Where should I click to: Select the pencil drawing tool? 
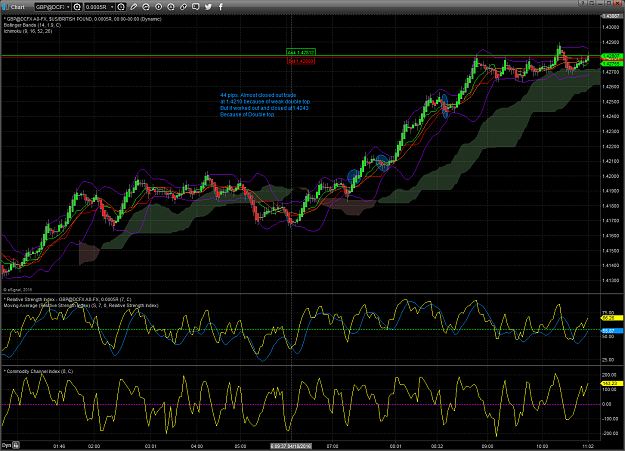pyautogui.click(x=134, y=7)
